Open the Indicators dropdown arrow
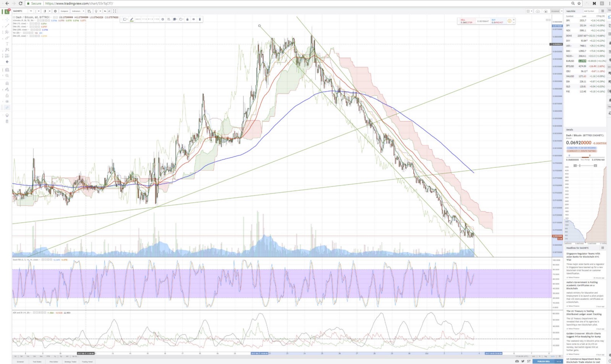The width and height of the screenshot is (611, 364). tap(83, 11)
